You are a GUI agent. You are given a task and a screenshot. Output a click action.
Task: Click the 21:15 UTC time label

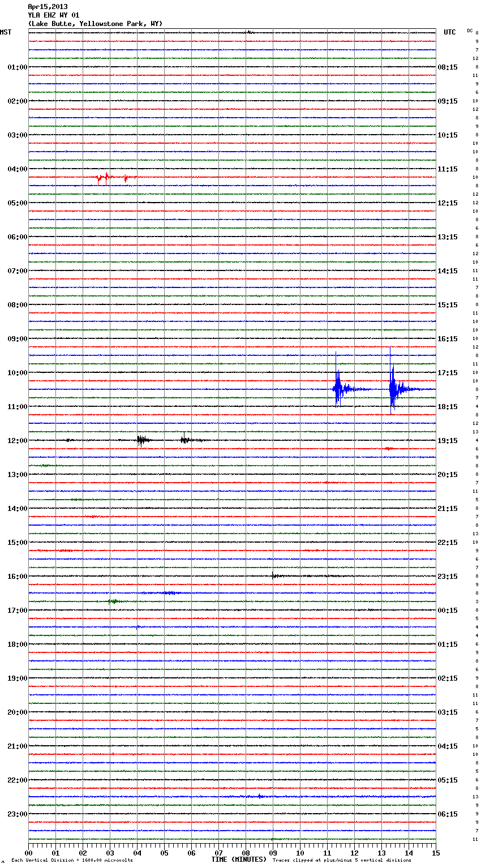(x=448, y=509)
